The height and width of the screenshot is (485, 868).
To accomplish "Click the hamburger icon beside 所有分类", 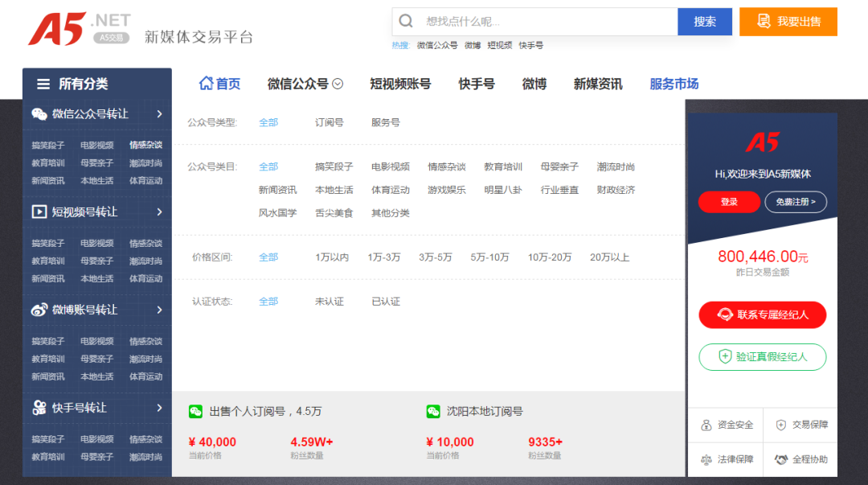I will [43, 84].
